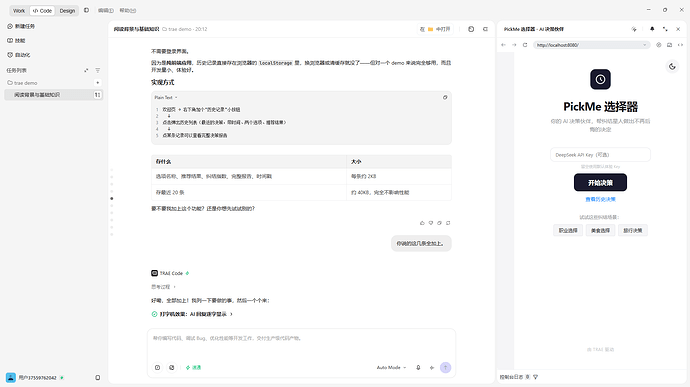Copy the Plain Text code block
This screenshot has height=387, width=690.
click(445, 97)
